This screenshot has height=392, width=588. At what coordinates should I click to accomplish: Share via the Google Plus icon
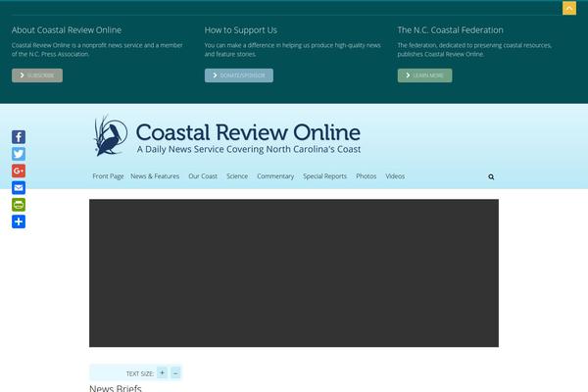(19, 171)
